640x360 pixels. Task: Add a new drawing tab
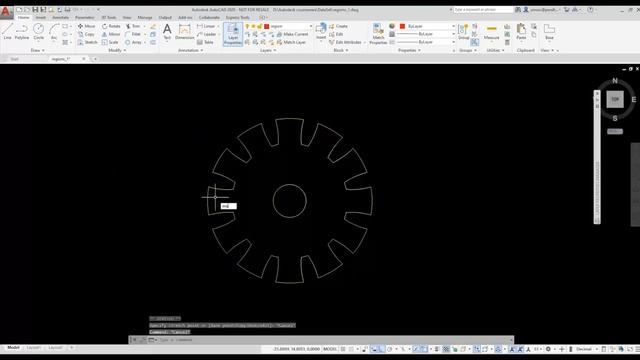point(95,59)
